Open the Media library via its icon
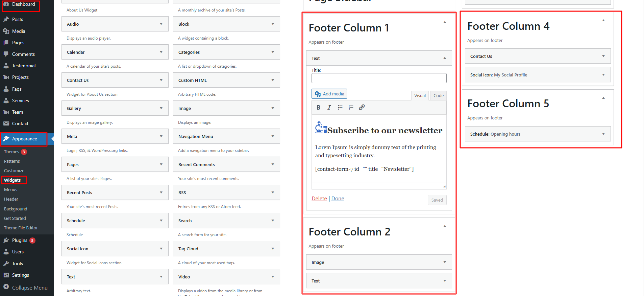 tap(7, 31)
